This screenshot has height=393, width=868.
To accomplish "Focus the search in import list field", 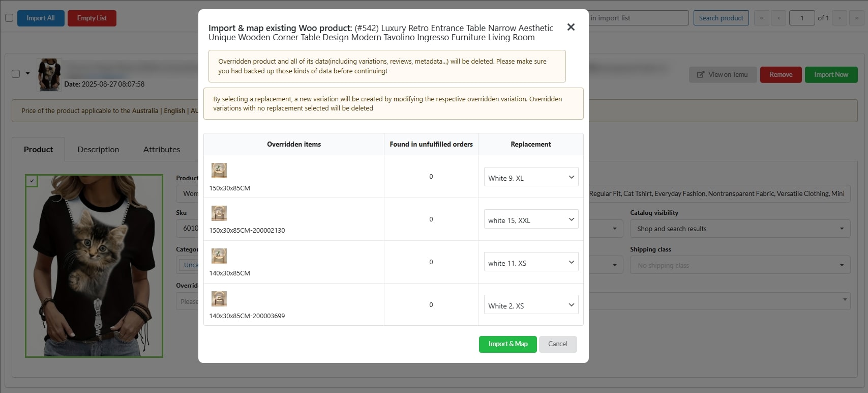I will [638, 18].
